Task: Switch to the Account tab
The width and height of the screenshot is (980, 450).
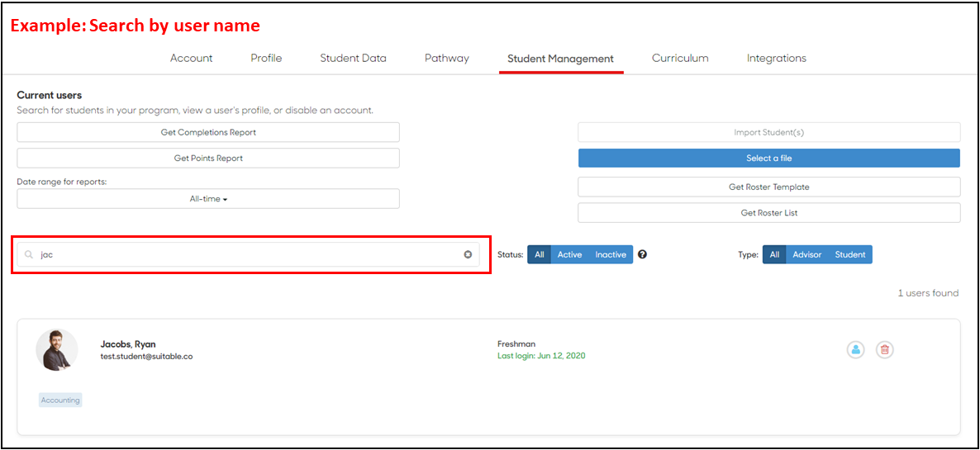Action: coord(191,58)
